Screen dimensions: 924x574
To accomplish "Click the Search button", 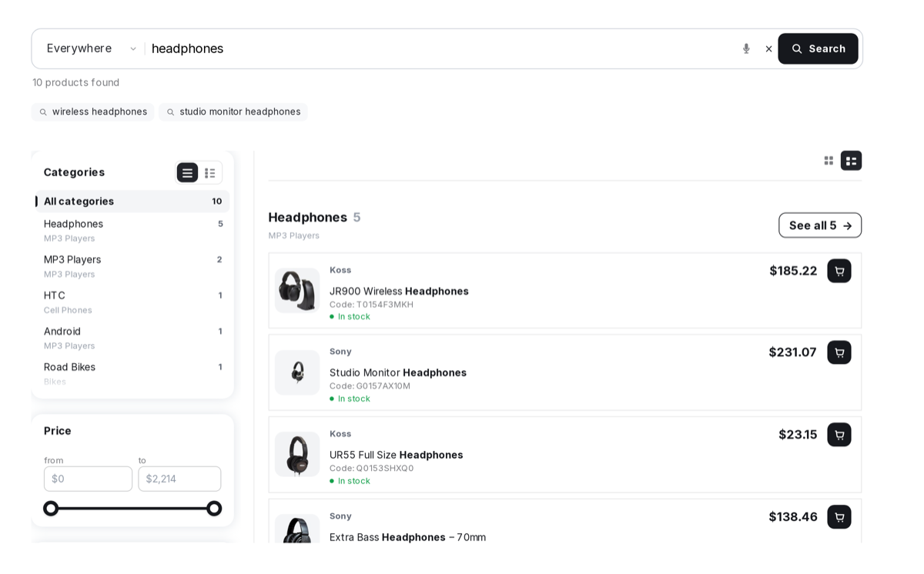I will pos(818,48).
